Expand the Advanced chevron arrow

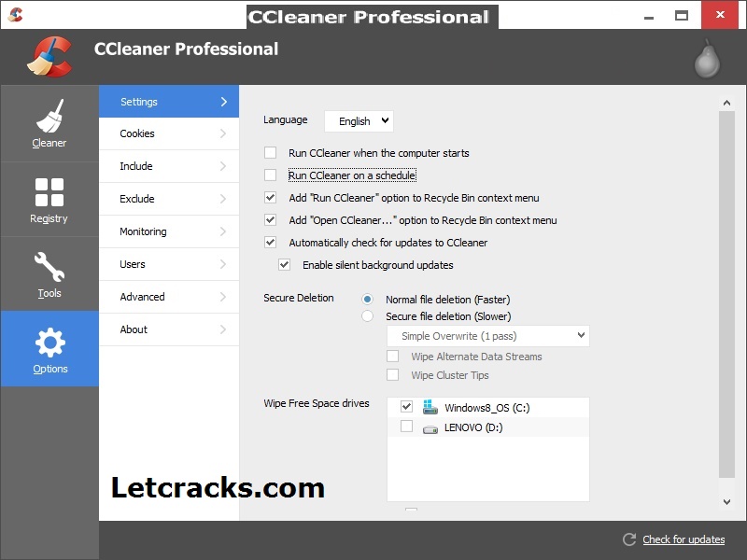tap(223, 297)
